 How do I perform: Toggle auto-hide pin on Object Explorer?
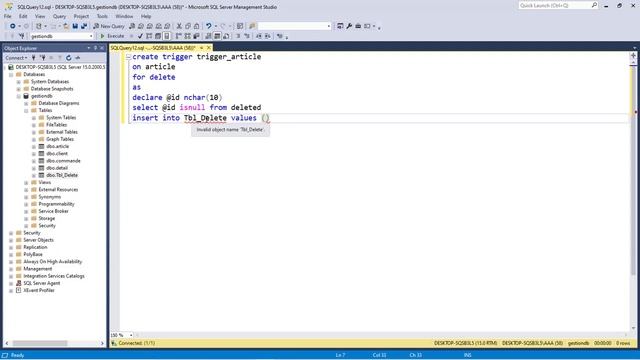point(96,48)
